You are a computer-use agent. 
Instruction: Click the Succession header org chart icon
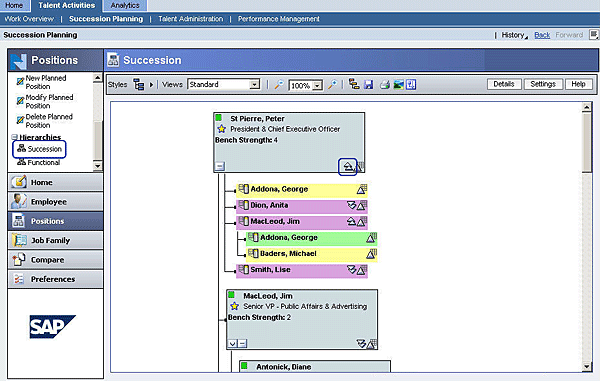(113, 60)
